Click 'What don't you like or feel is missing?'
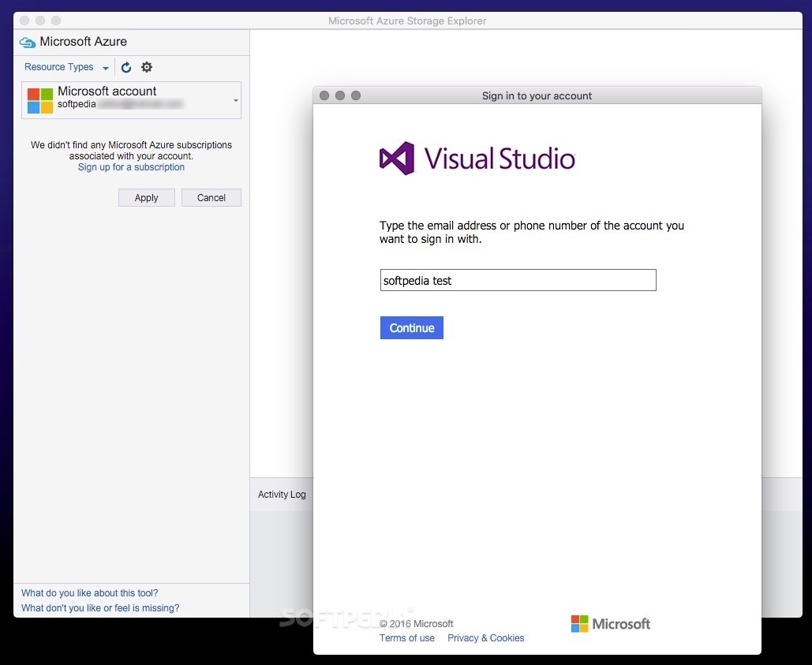 coord(99,607)
